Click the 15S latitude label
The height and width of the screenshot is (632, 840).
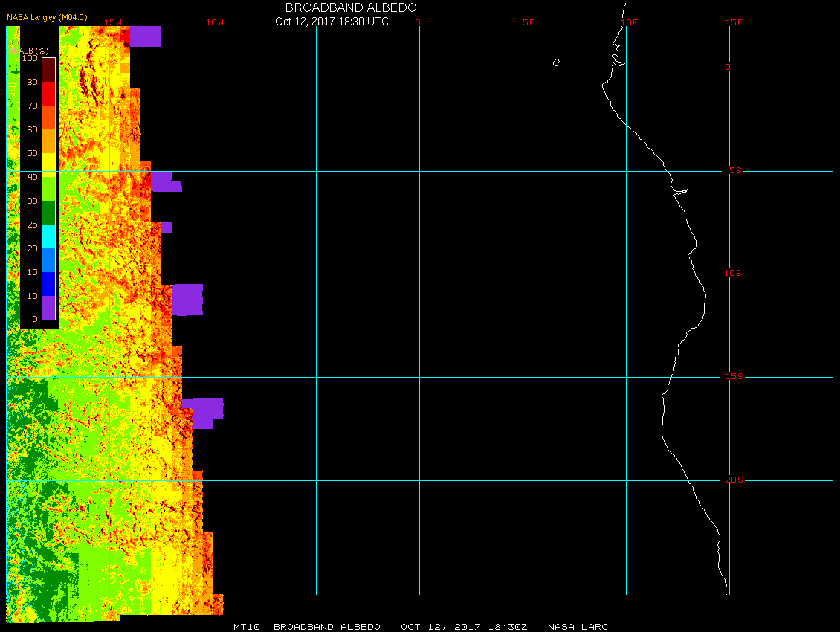pos(733,377)
